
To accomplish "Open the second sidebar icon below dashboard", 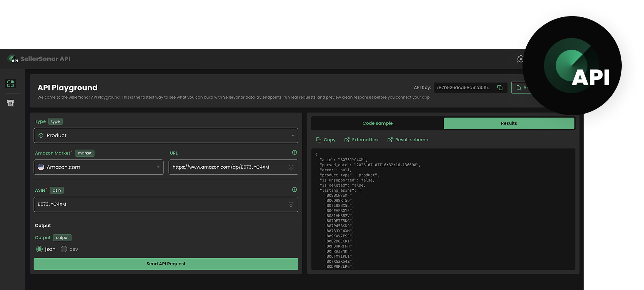I will pos(10,103).
